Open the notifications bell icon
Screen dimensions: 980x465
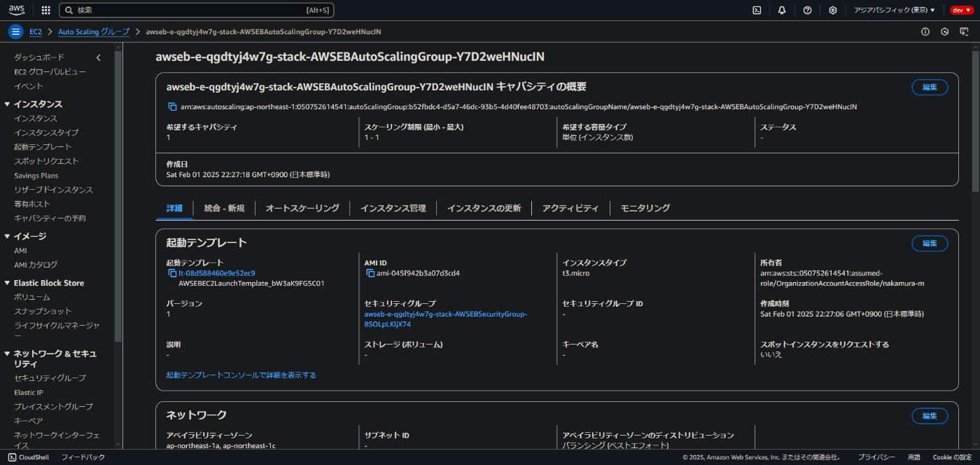782,11
